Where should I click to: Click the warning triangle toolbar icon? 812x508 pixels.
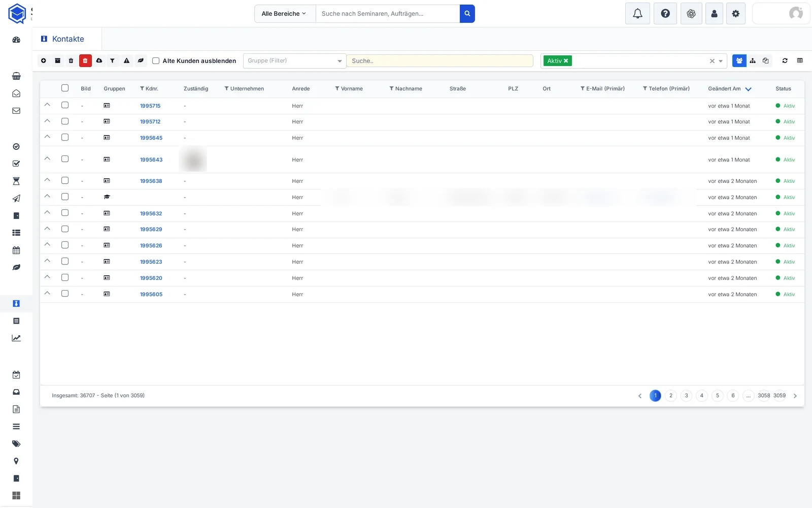126,61
